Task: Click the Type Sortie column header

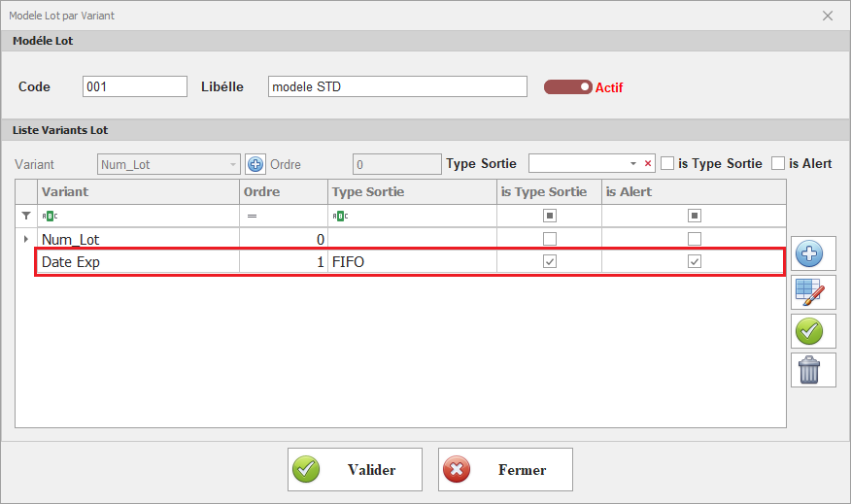Action: [x=411, y=191]
